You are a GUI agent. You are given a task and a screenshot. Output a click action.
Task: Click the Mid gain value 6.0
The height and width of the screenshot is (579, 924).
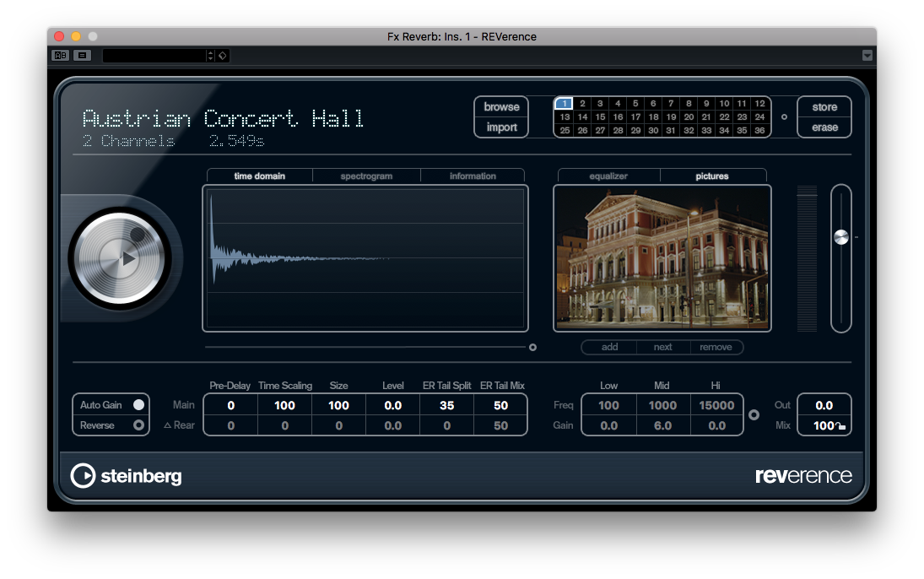point(663,425)
